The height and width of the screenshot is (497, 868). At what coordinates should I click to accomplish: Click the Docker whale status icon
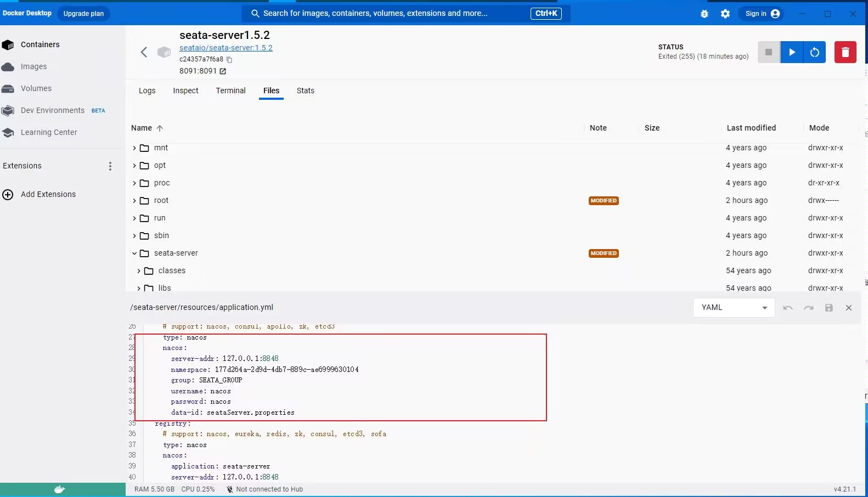(60, 489)
